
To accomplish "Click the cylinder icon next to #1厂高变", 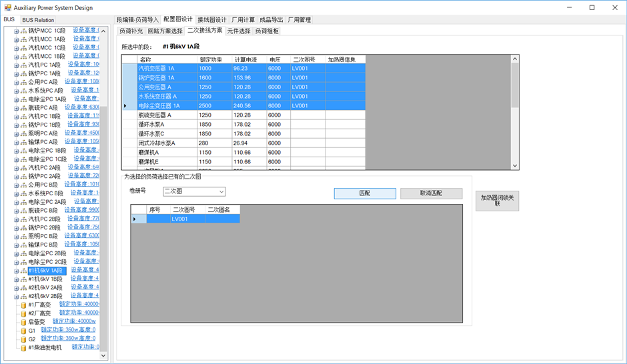I will [x=23, y=305].
